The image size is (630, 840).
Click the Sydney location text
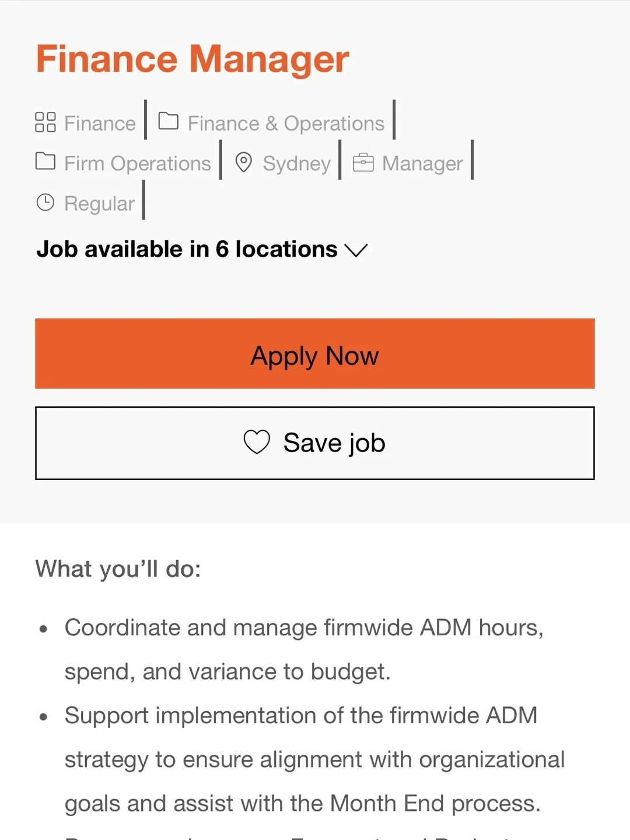click(x=296, y=164)
